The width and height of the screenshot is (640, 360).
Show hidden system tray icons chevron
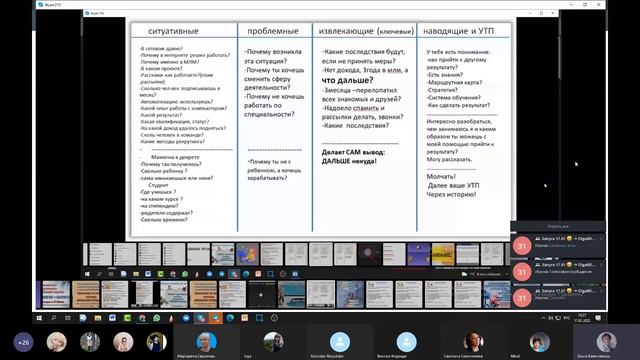click(543, 318)
